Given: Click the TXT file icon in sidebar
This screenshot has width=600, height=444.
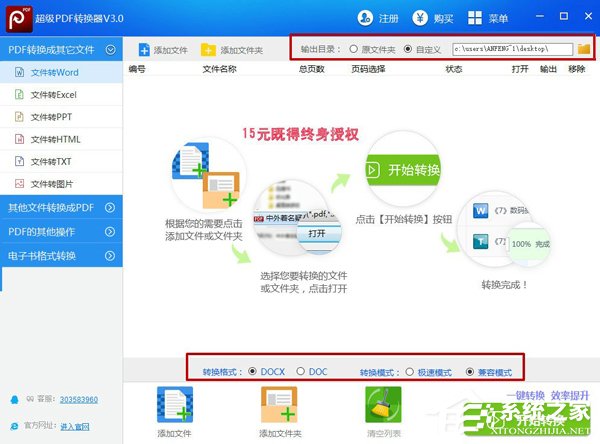Looking at the screenshot, I should pyautogui.click(x=19, y=161).
